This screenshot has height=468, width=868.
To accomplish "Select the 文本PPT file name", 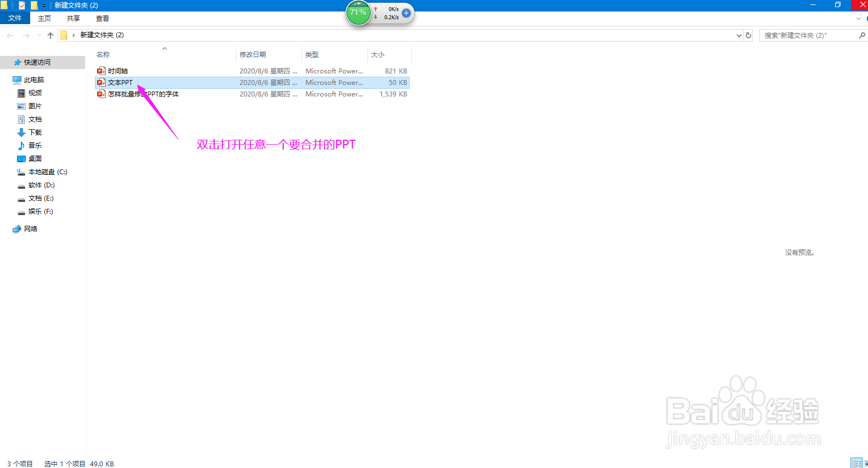I will 120,83.
